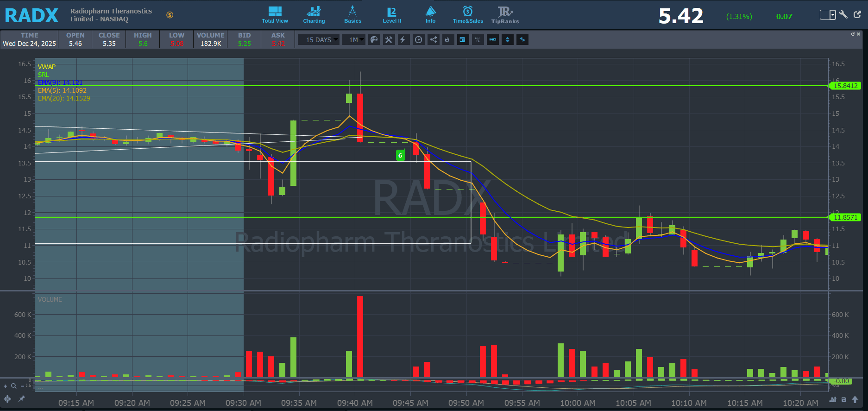The image size is (868, 411).
Task: Open the chart color palette settings
Action: point(374,40)
